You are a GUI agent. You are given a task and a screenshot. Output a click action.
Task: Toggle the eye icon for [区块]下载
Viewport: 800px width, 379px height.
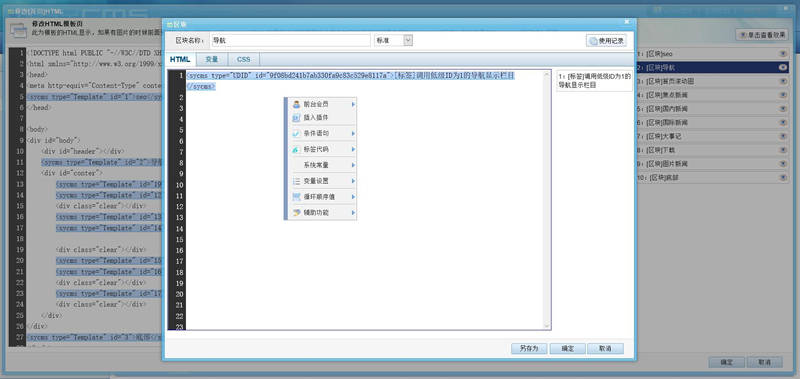pyautogui.click(x=783, y=150)
